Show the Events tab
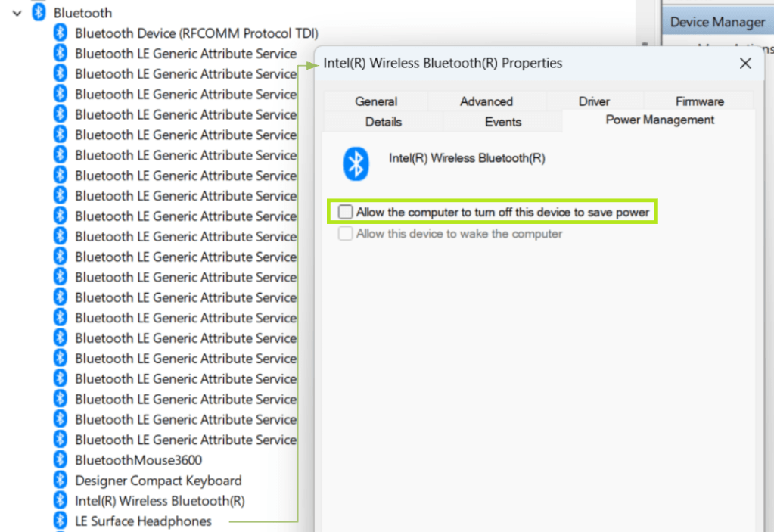The image size is (774, 532). (x=503, y=122)
